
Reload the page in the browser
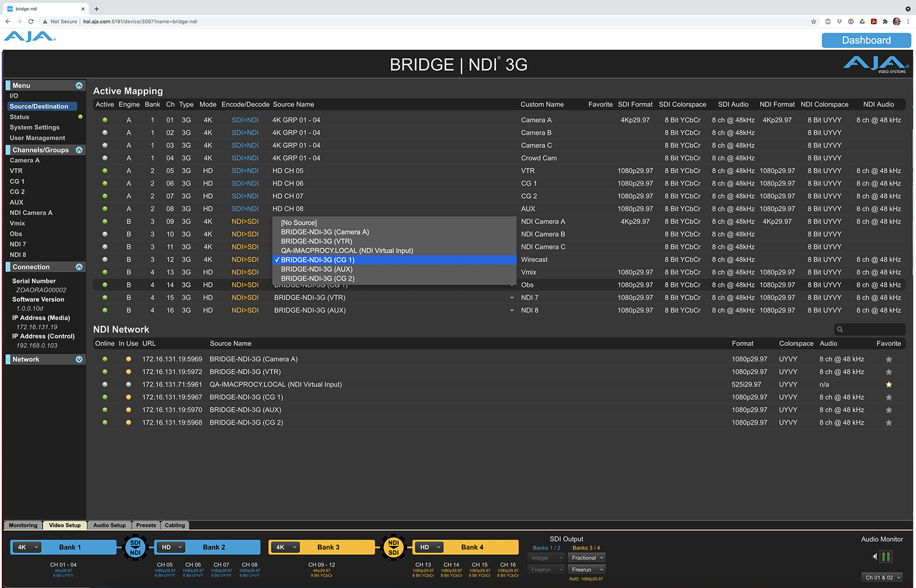click(31, 21)
